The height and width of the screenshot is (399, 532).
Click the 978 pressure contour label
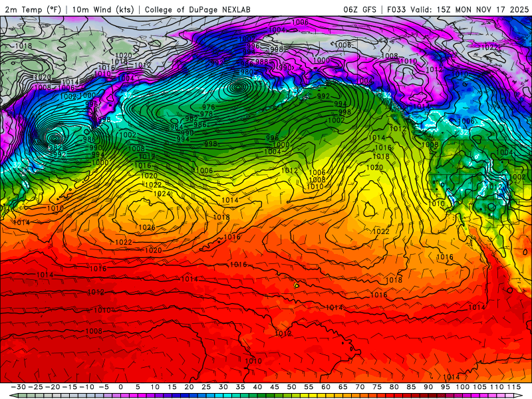[x=206, y=114]
